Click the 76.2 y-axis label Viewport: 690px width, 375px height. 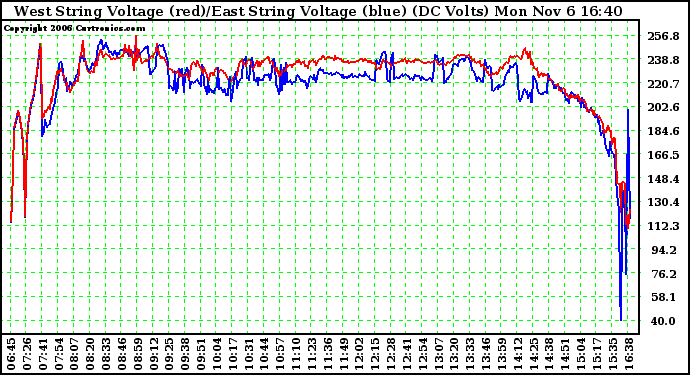(665, 274)
